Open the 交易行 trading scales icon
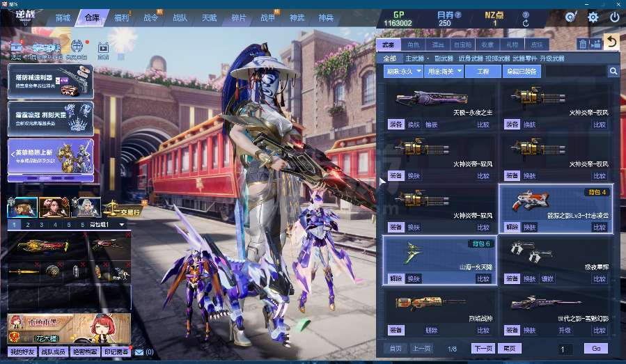The image size is (626, 364). (122, 208)
